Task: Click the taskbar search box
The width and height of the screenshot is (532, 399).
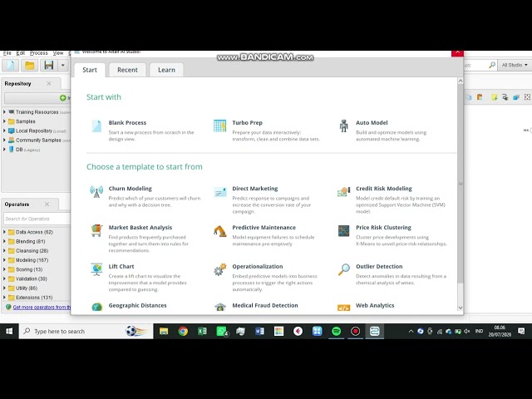Action: (86, 331)
